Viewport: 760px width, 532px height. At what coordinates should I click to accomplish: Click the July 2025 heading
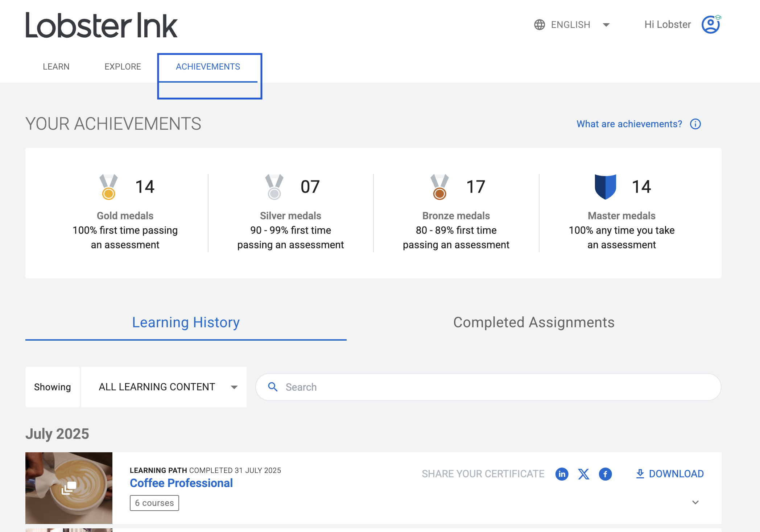tap(57, 434)
